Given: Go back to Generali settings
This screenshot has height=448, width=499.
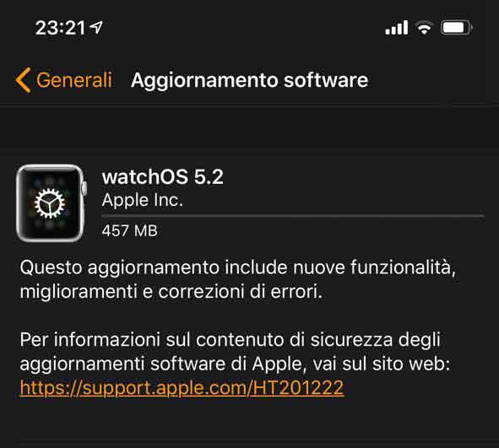Looking at the screenshot, I should (x=63, y=80).
